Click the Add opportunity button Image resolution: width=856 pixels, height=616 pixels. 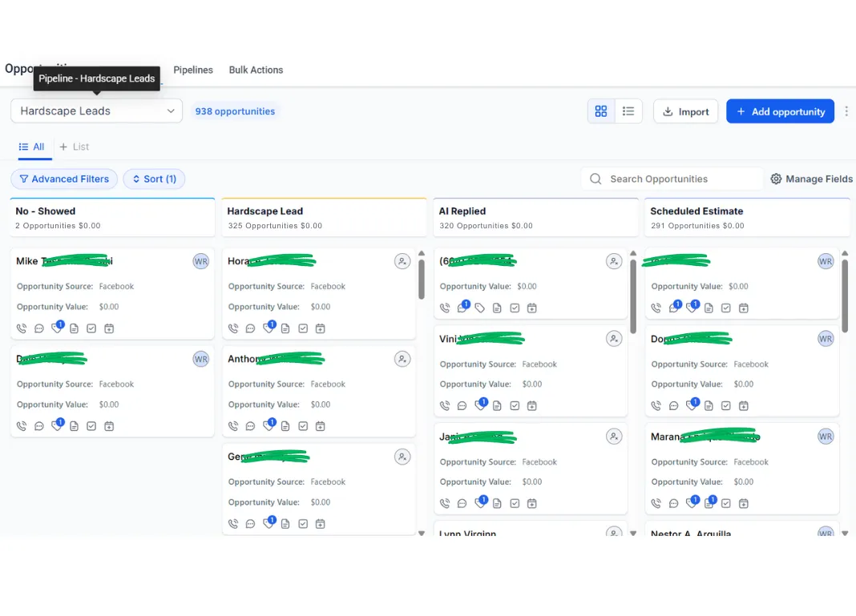coord(780,111)
